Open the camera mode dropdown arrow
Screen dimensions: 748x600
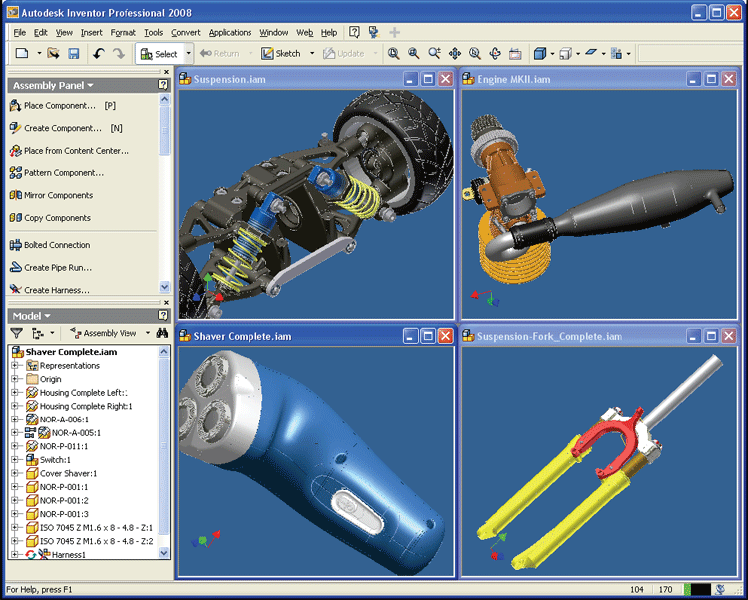[x=578, y=54]
